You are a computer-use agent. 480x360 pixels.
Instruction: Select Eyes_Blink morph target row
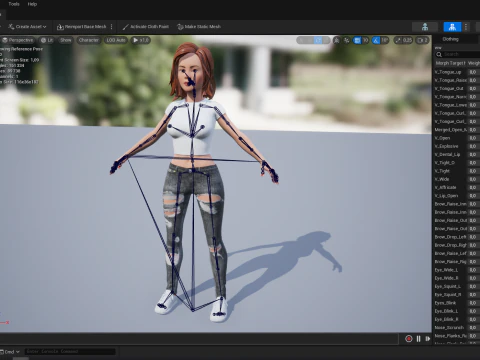457,303
